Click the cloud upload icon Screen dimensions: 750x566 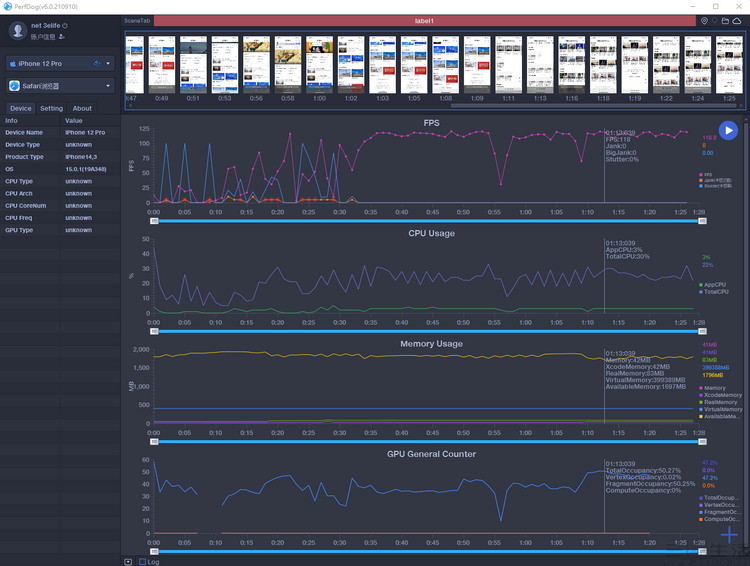[737, 21]
